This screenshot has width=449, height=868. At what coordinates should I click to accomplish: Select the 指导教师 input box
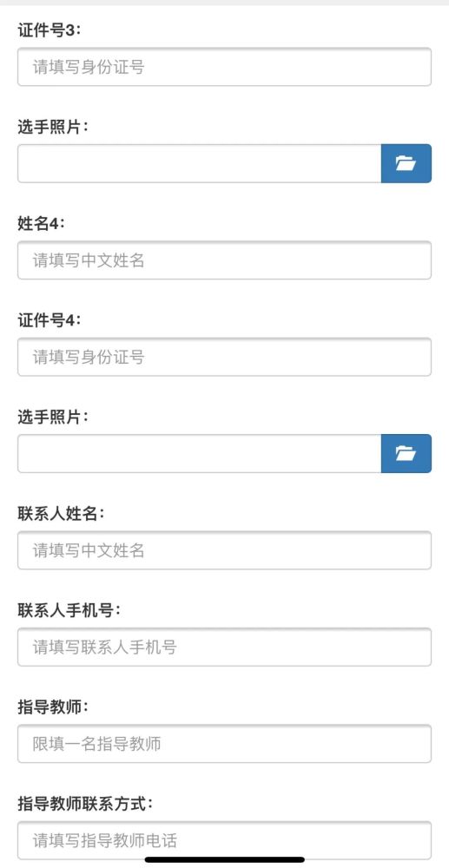[224, 744]
